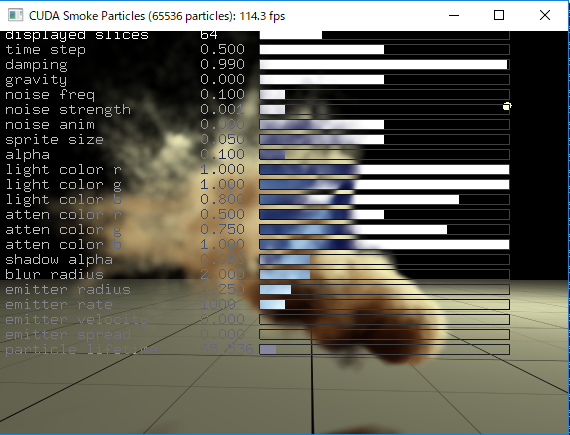Viewport: 570px width, 435px height.
Task: Change the noise anim slider
Action: coord(385,125)
